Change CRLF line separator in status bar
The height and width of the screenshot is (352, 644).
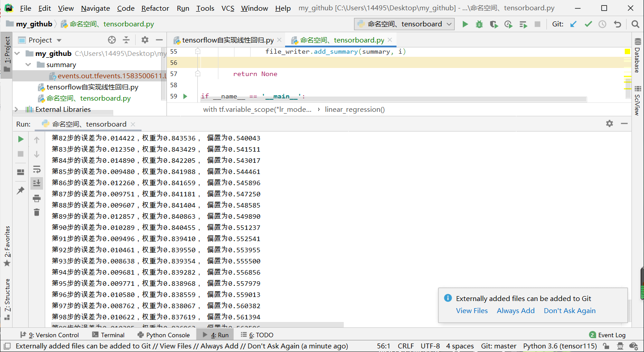point(405,346)
